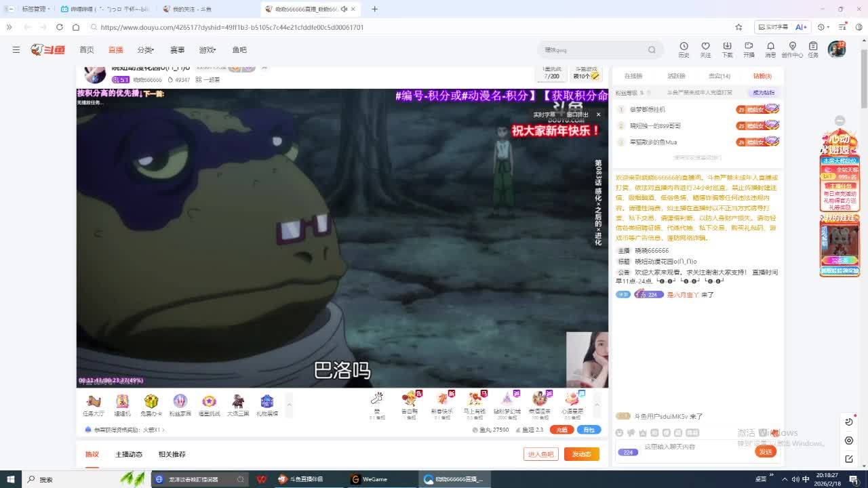Expand the 游戏 games dropdown
The height and width of the screenshot is (488, 868).
click(207, 50)
